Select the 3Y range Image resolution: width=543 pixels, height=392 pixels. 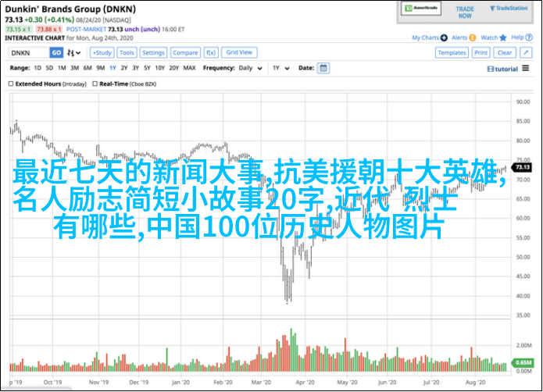point(136,68)
